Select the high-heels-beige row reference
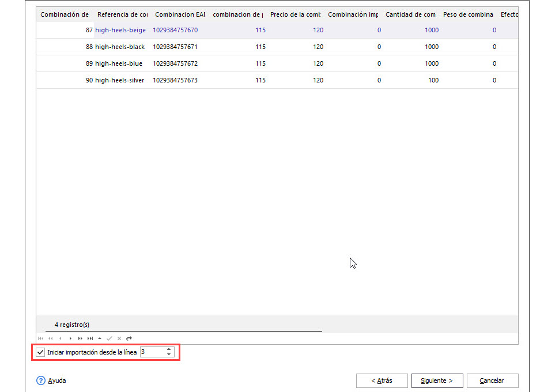This screenshot has width=559, height=392. tap(120, 31)
